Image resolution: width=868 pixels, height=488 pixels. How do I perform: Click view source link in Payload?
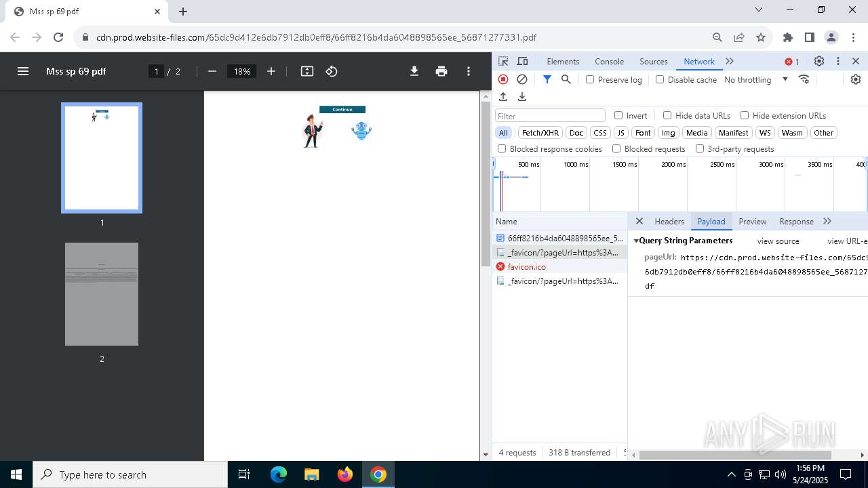(778, 241)
